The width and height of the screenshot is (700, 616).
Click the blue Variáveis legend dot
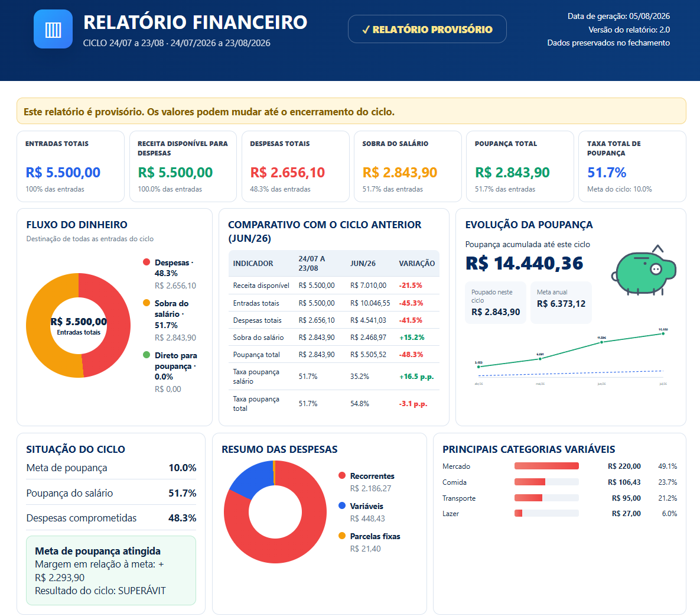[342, 505]
